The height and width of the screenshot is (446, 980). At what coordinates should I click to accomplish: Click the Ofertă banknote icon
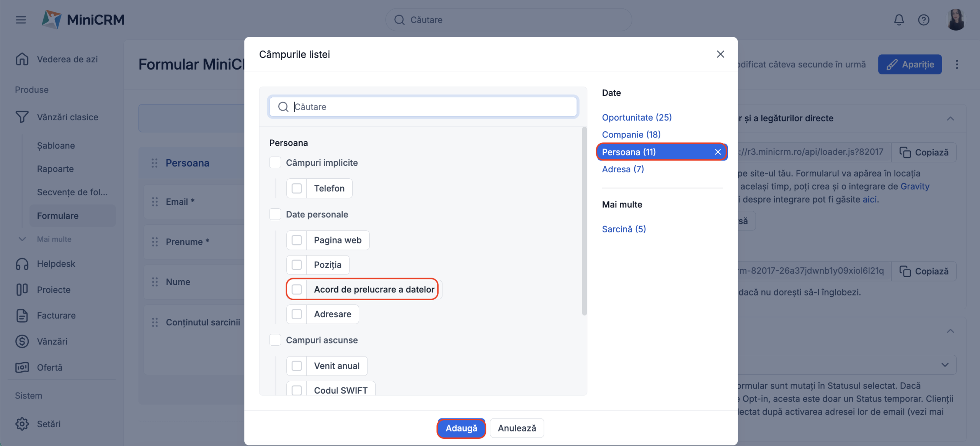click(22, 367)
